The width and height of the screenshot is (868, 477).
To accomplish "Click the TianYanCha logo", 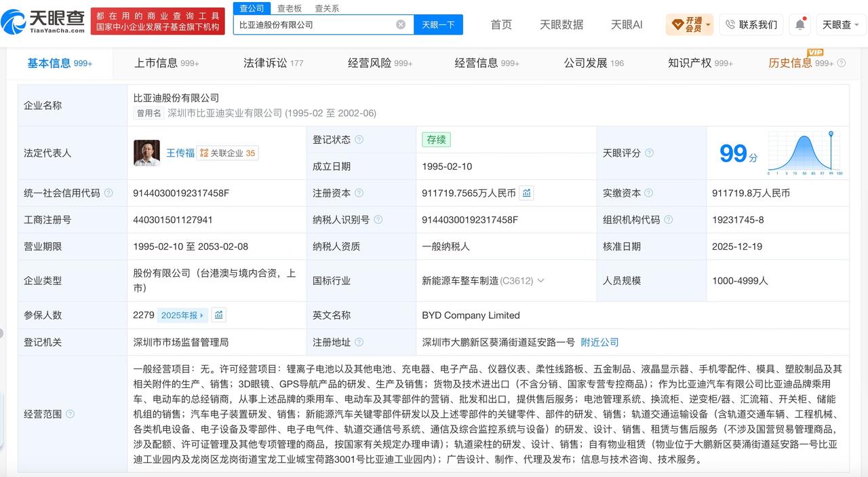I will 43,22.
